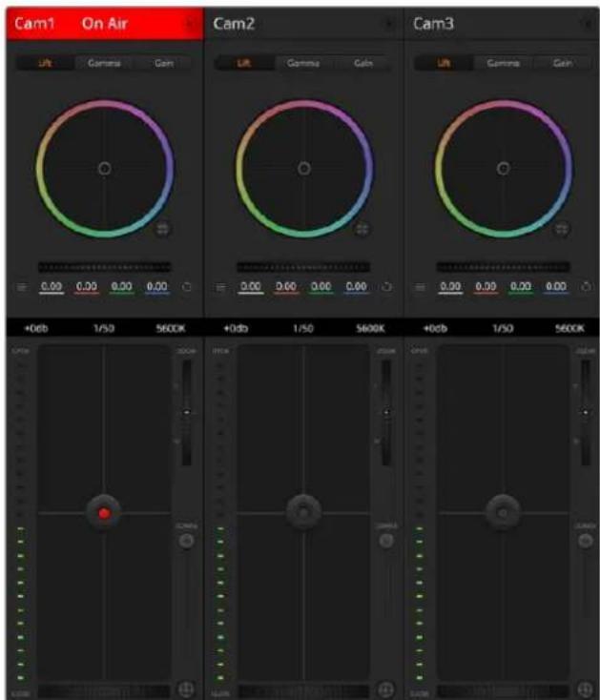Reset Cam3 color values with the reset icon

[586, 287]
